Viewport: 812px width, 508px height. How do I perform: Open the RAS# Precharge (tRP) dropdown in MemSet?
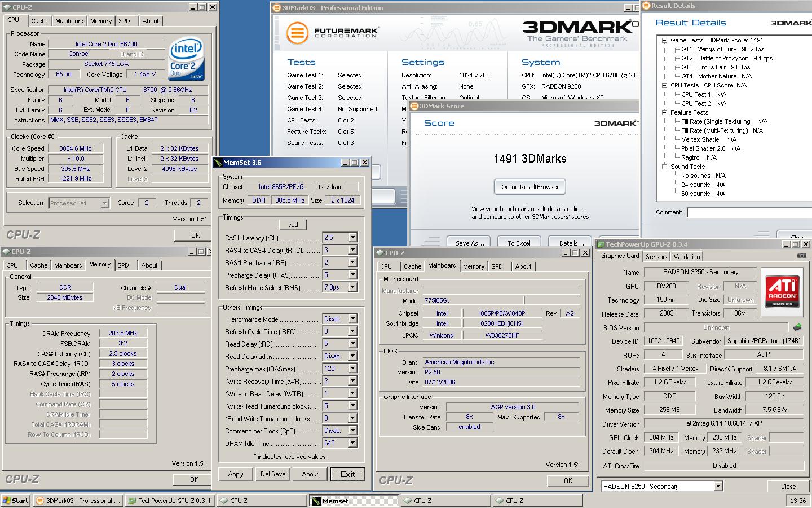[x=352, y=262]
